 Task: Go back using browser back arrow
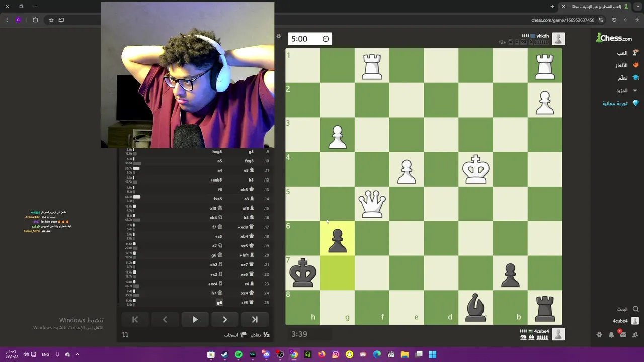pos(637,20)
